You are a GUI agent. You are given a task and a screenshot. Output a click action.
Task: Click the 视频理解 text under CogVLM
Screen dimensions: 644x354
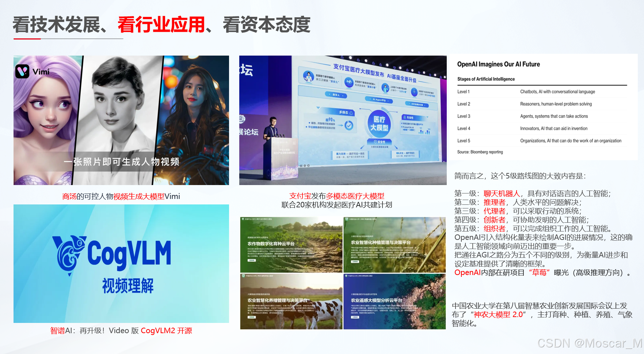128,285
